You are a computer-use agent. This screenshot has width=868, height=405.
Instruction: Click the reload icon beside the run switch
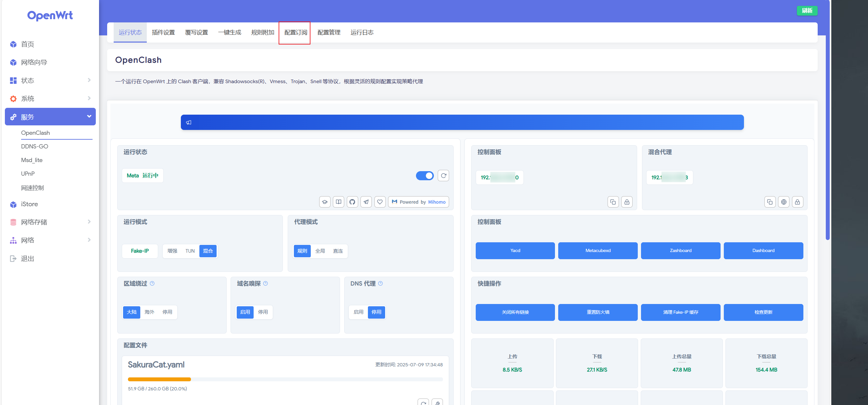click(x=444, y=176)
